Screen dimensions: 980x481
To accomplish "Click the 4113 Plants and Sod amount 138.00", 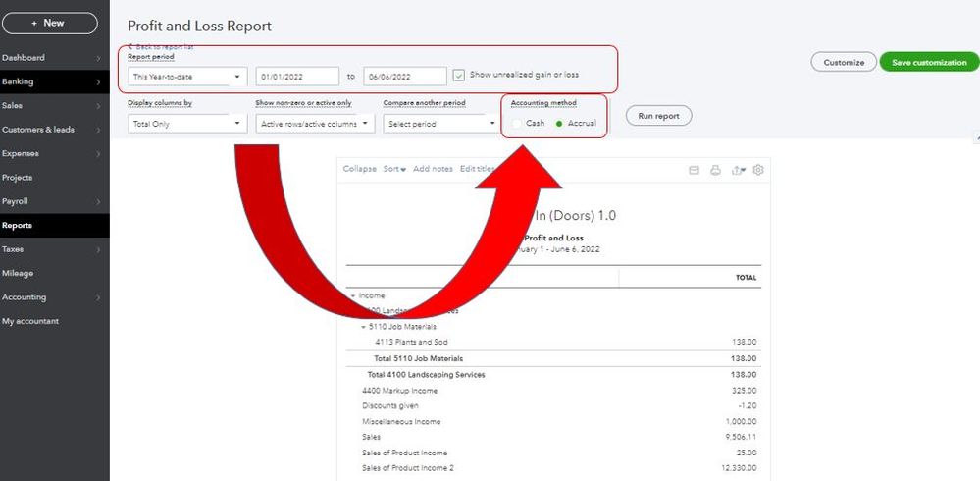I will [744, 343].
